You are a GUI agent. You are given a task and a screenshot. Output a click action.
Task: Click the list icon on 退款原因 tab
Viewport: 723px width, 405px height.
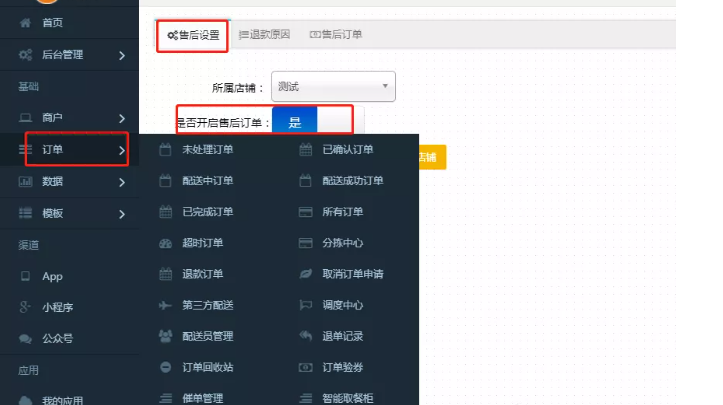[243, 35]
